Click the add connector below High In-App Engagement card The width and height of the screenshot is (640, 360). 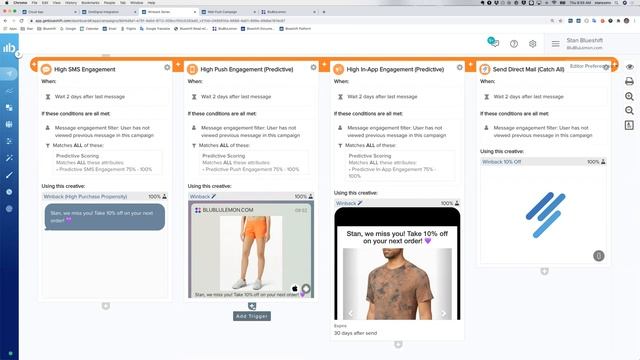pos(398,345)
